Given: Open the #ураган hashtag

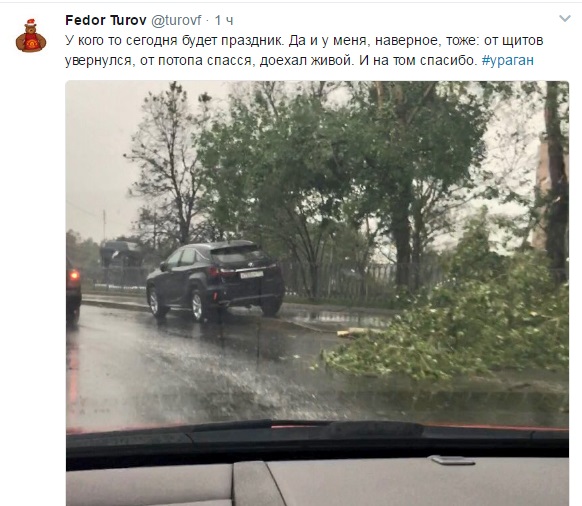Looking at the screenshot, I should click(x=508, y=60).
